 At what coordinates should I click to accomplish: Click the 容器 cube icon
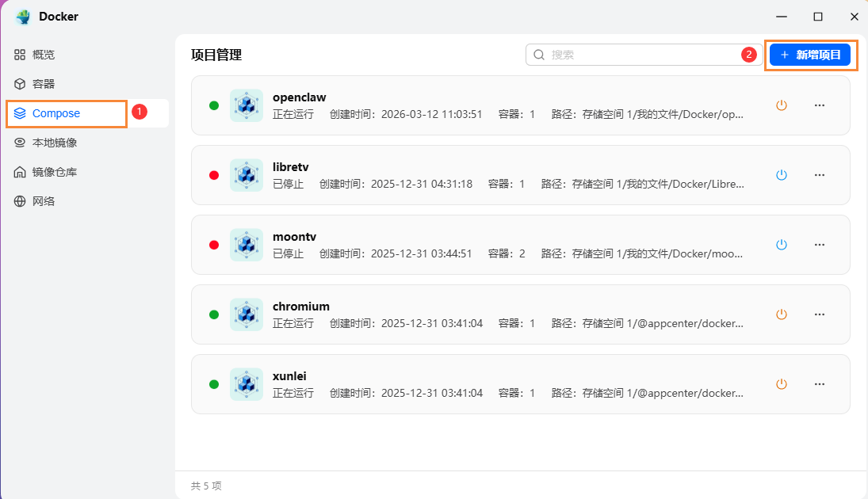[x=20, y=84]
